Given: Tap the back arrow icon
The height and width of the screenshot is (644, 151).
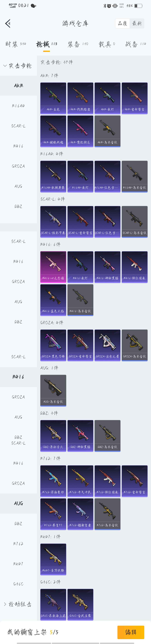Looking at the screenshot, I should coord(8,23).
